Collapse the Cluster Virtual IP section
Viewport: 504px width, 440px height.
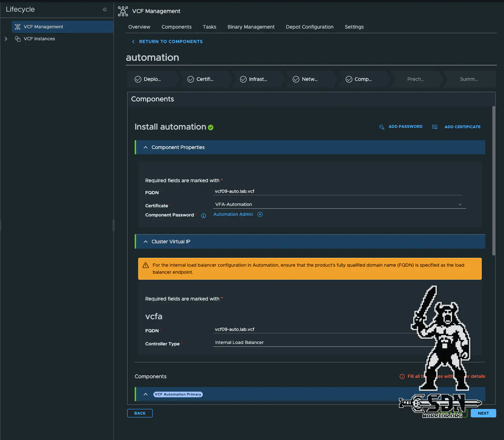[146, 242]
